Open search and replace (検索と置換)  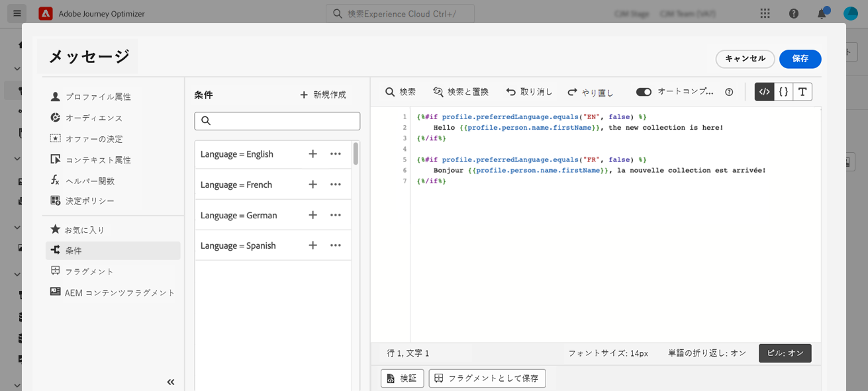(461, 92)
